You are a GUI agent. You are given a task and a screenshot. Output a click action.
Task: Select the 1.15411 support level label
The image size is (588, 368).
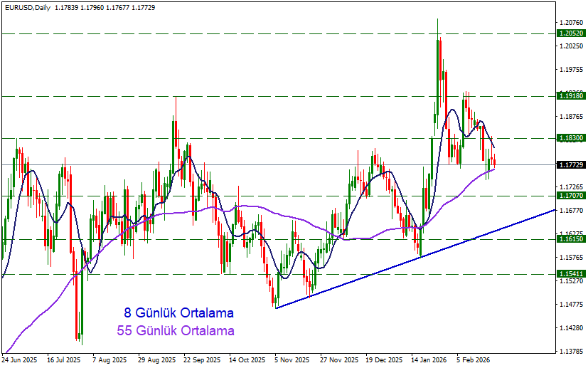click(x=571, y=274)
